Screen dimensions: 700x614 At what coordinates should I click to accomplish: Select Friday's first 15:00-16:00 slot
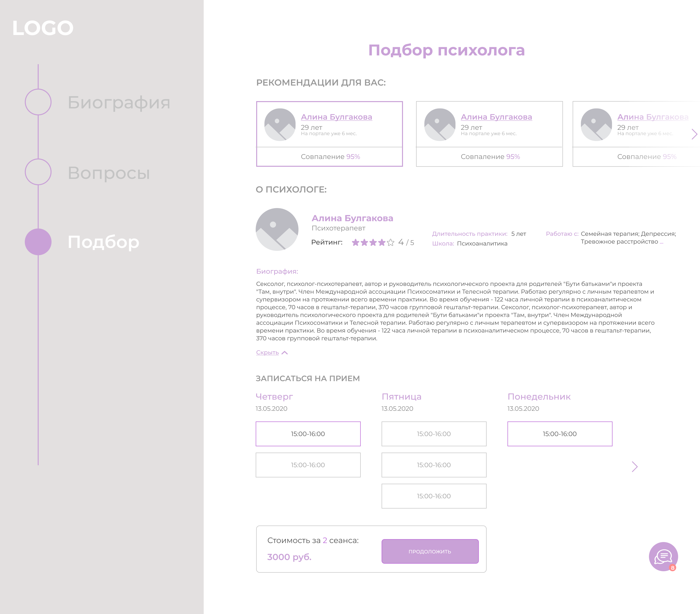[x=434, y=434]
